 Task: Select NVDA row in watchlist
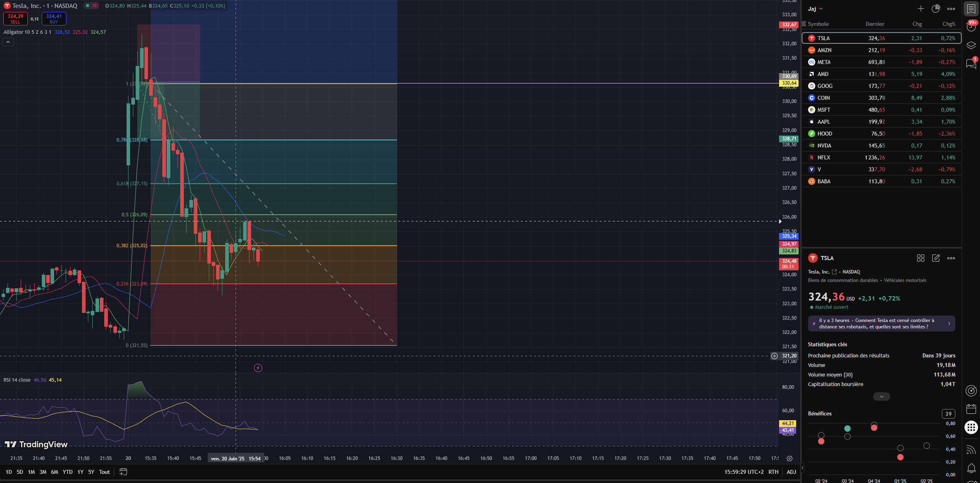[x=881, y=145]
